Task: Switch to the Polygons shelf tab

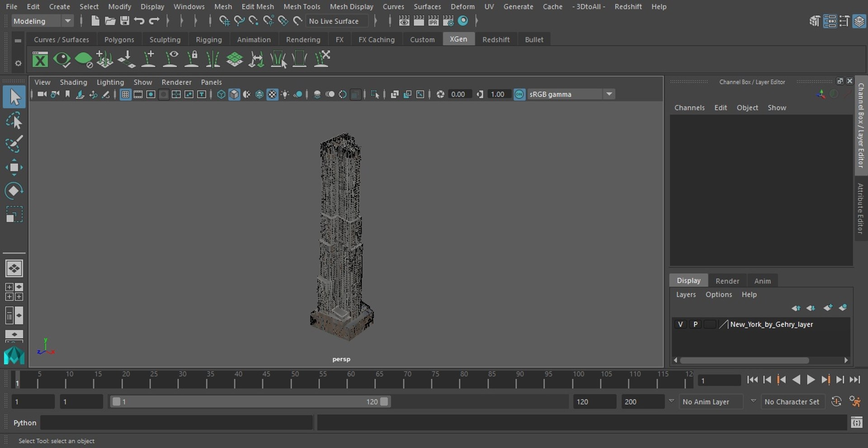Action: (119, 39)
